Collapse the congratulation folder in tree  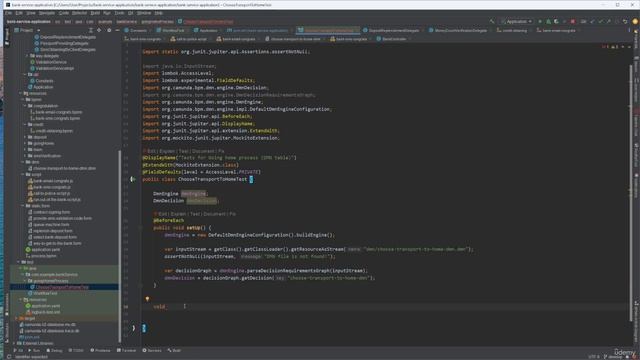coord(25,106)
